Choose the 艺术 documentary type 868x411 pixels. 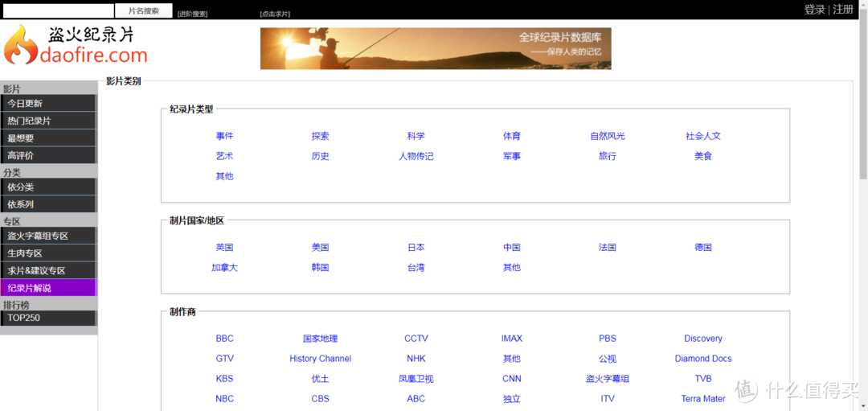(x=225, y=156)
